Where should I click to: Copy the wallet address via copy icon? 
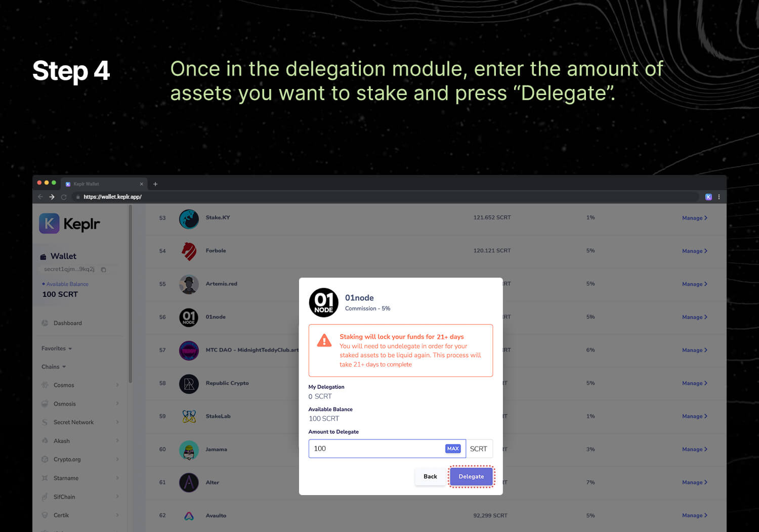(x=103, y=270)
